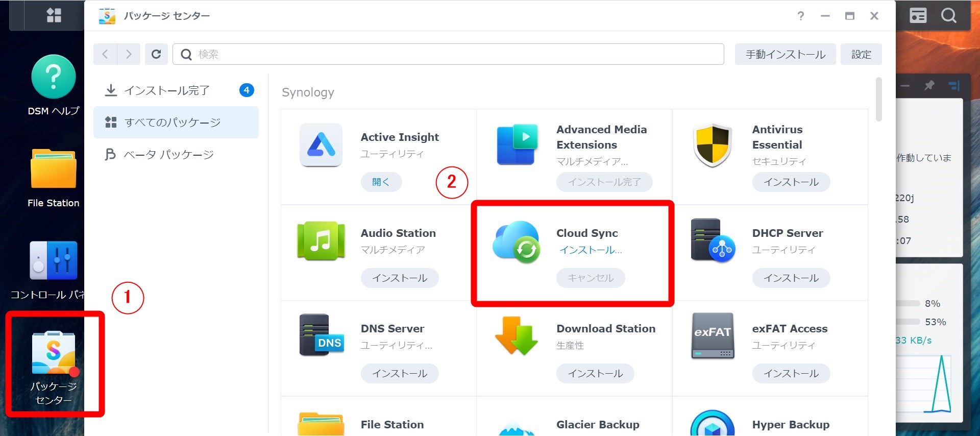The height and width of the screenshot is (436, 980).
Task: Click the DHCP Server package icon
Action: [713, 240]
